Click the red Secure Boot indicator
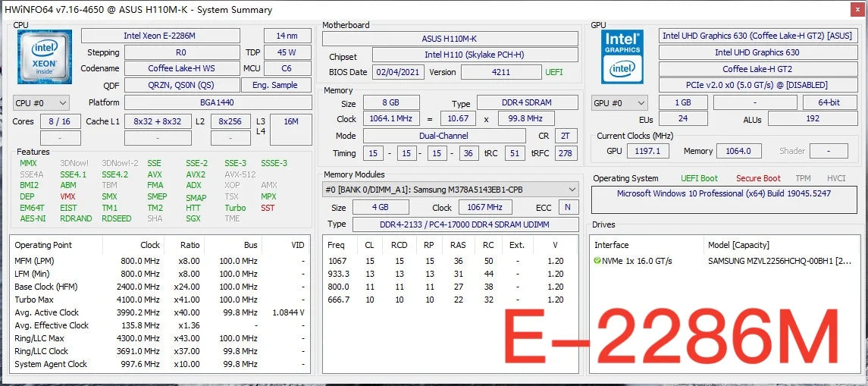This screenshot has height=386, width=868. tap(758, 178)
